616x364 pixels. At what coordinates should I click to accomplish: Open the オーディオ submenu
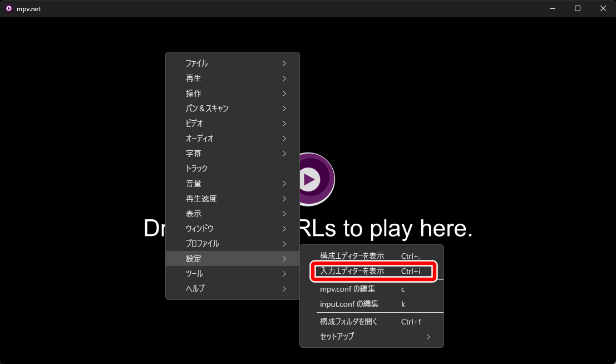tap(233, 139)
